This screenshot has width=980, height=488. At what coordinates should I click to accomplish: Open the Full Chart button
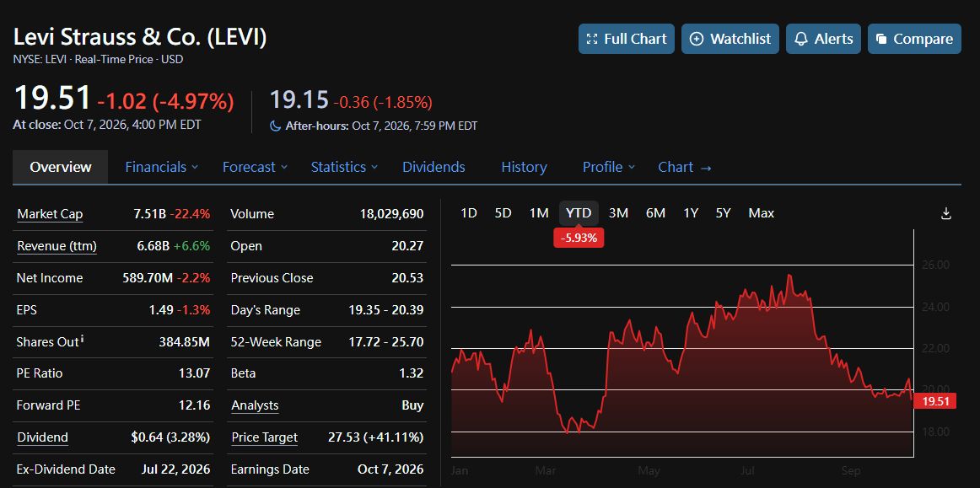627,39
